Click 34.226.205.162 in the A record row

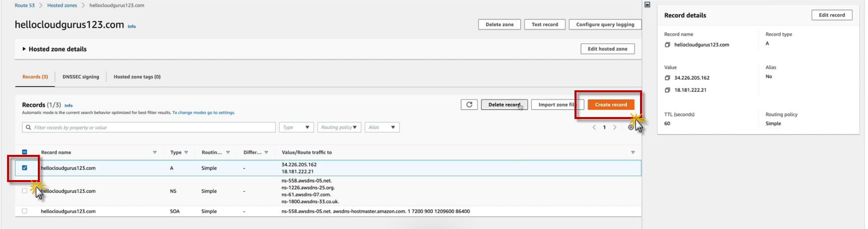click(x=299, y=164)
